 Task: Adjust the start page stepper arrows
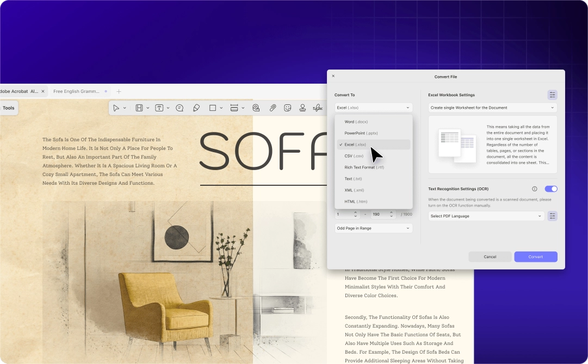click(356, 214)
